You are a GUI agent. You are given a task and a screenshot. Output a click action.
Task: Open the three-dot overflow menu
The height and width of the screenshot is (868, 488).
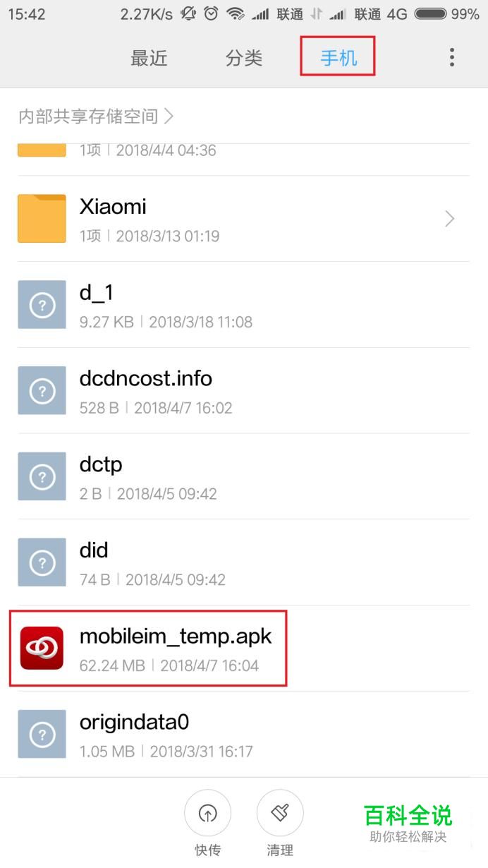coord(452,57)
